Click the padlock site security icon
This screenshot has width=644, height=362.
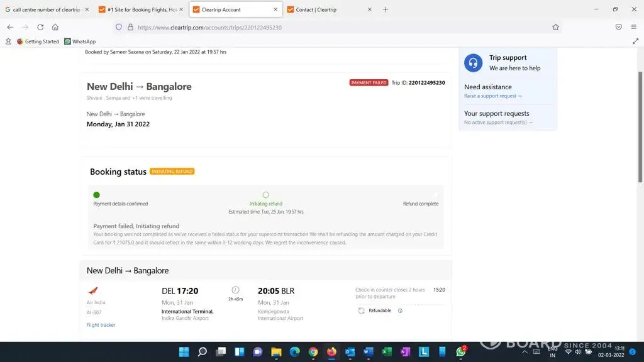(131, 27)
